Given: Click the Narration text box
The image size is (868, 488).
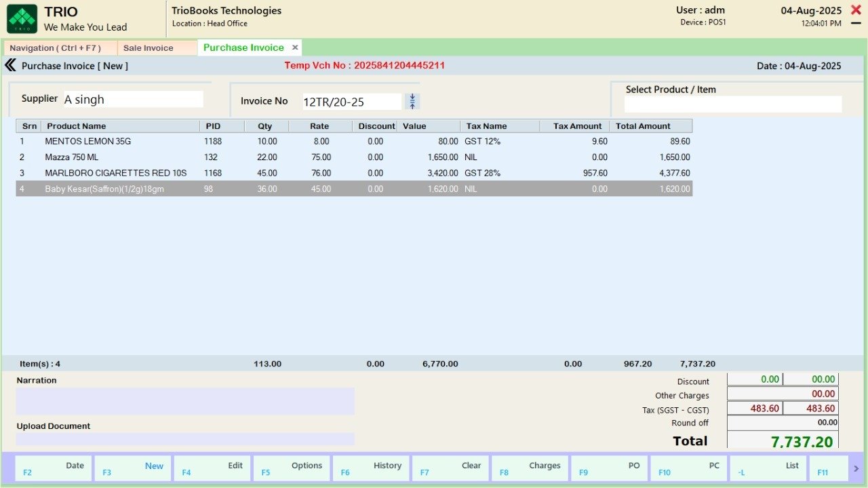Looking at the screenshot, I should [185, 401].
